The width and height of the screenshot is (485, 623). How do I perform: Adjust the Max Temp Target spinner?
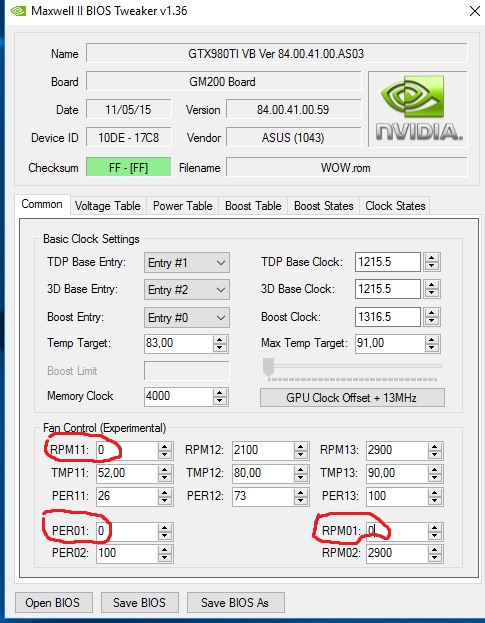pyautogui.click(x=432, y=343)
